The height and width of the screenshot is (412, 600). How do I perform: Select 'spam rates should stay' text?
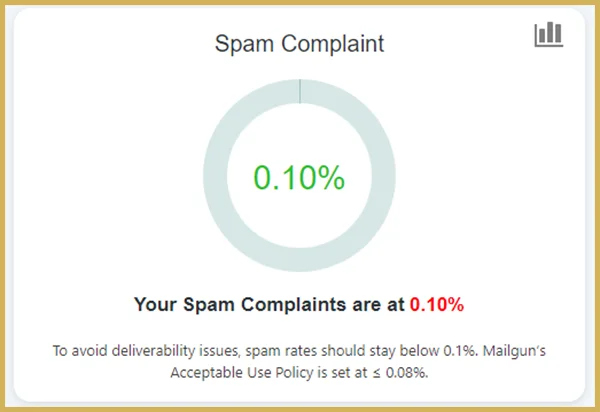pyautogui.click(x=318, y=350)
